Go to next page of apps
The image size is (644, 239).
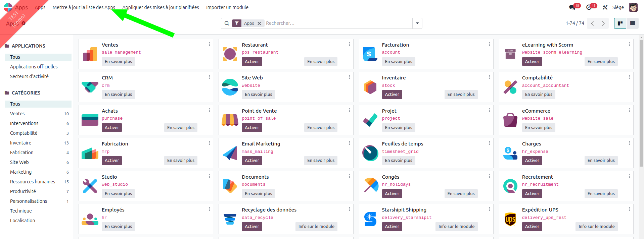(x=603, y=23)
